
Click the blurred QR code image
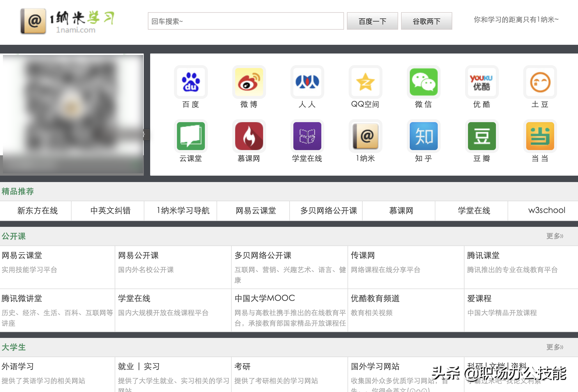(73, 114)
